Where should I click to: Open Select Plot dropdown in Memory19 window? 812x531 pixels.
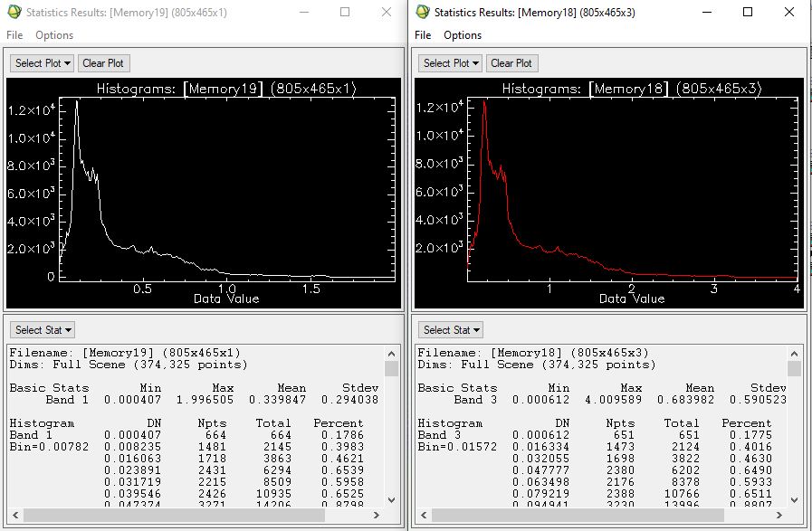click(43, 63)
